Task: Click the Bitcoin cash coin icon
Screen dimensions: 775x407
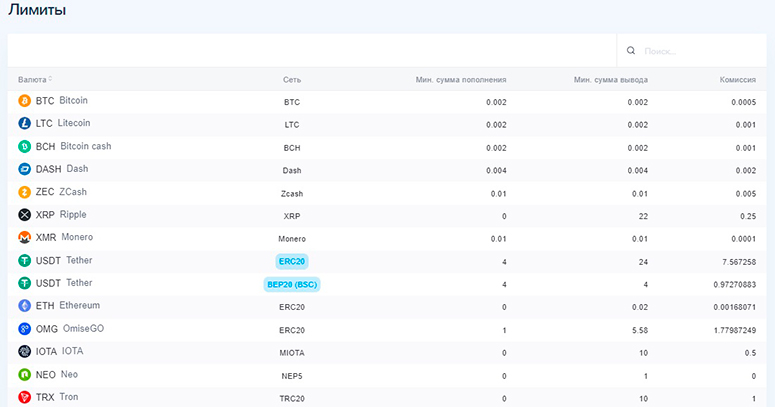Action: pyautogui.click(x=24, y=146)
